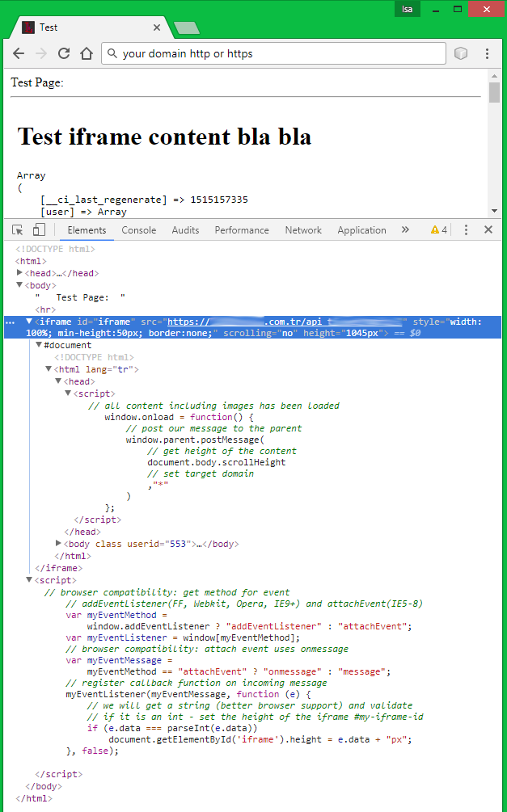Open a new tab with the new-tab button
Viewport: 507px width, 812px height.
click(x=187, y=28)
